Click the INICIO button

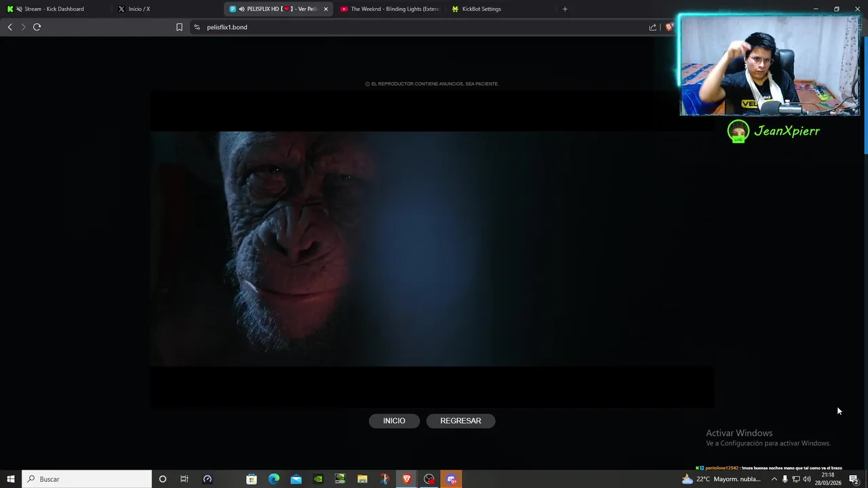394,421
